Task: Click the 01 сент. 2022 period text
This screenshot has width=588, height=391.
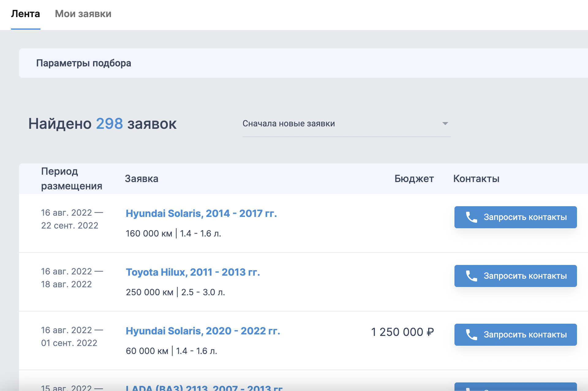Action: [x=69, y=343]
